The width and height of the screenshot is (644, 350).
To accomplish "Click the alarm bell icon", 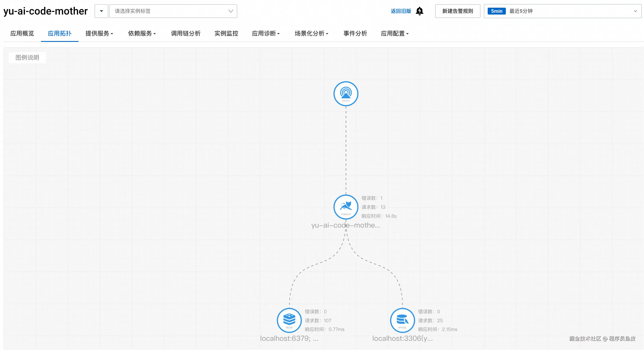I will 420,11.
